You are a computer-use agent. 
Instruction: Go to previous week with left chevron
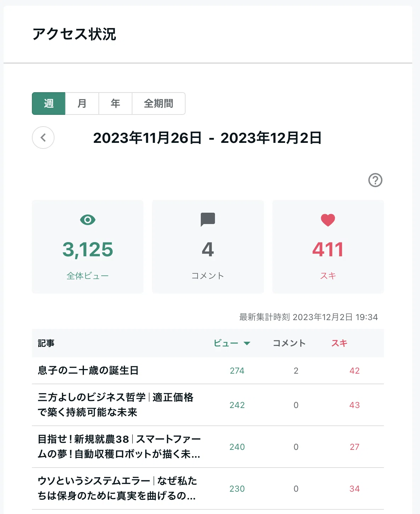pos(43,138)
